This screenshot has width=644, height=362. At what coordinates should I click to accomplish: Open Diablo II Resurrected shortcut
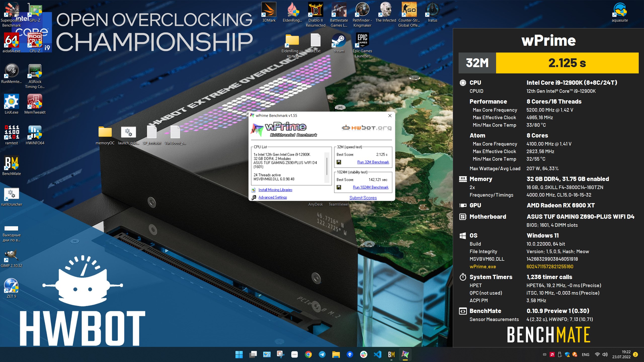(315, 15)
